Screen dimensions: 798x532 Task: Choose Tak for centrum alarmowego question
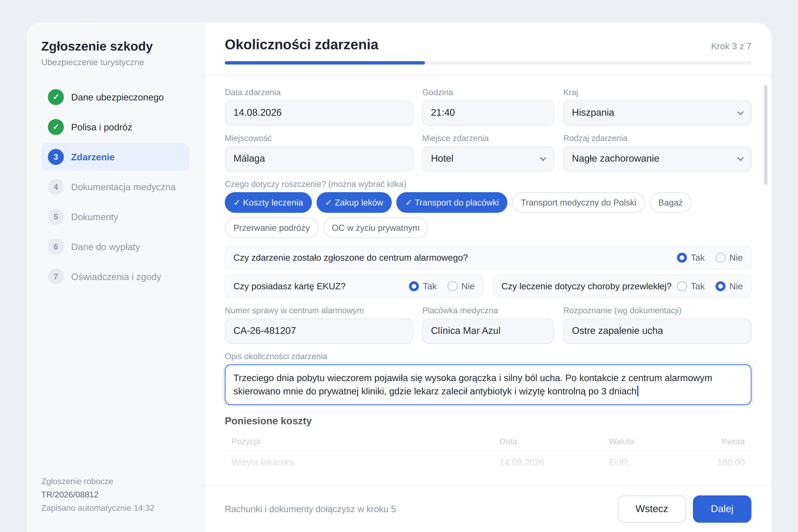pos(691,258)
